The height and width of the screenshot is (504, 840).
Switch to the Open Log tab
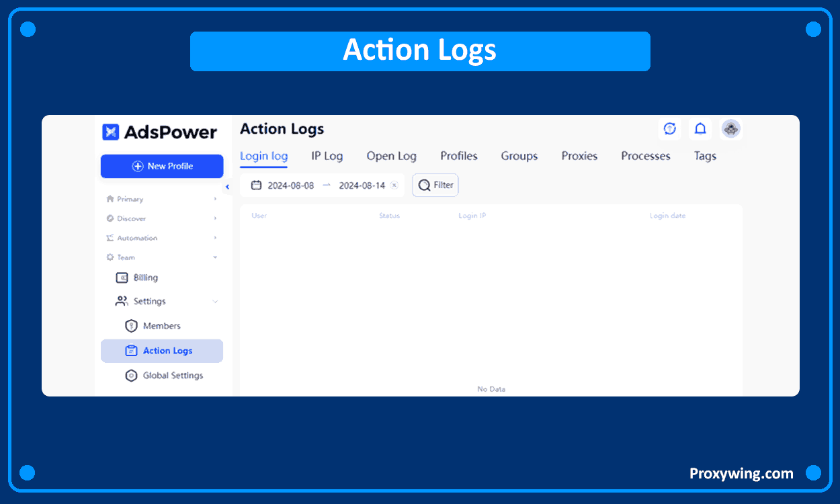click(391, 156)
